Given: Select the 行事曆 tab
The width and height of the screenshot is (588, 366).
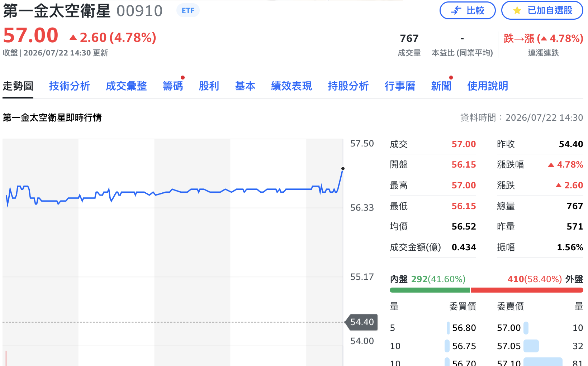Looking at the screenshot, I should 400,86.
